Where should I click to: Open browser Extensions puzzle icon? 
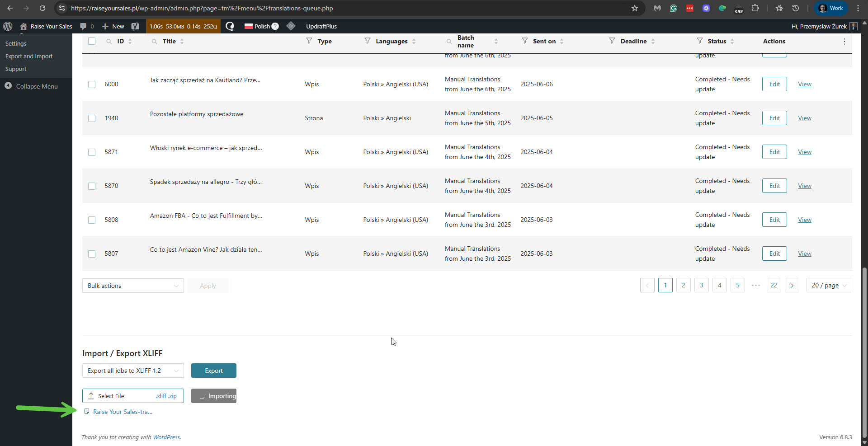[x=755, y=8]
